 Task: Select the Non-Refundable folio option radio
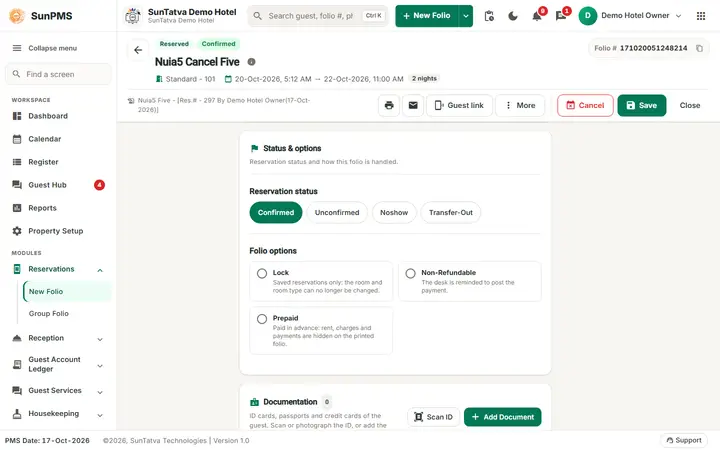[x=411, y=273]
